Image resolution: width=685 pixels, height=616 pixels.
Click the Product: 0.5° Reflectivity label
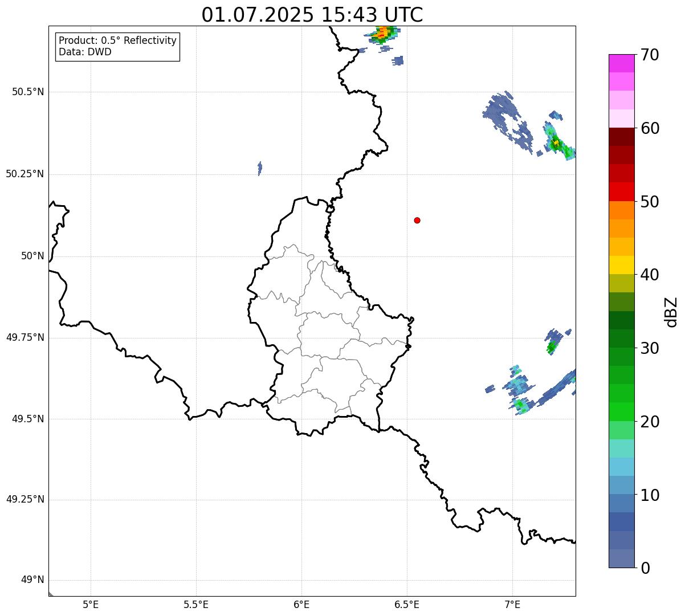117,41
